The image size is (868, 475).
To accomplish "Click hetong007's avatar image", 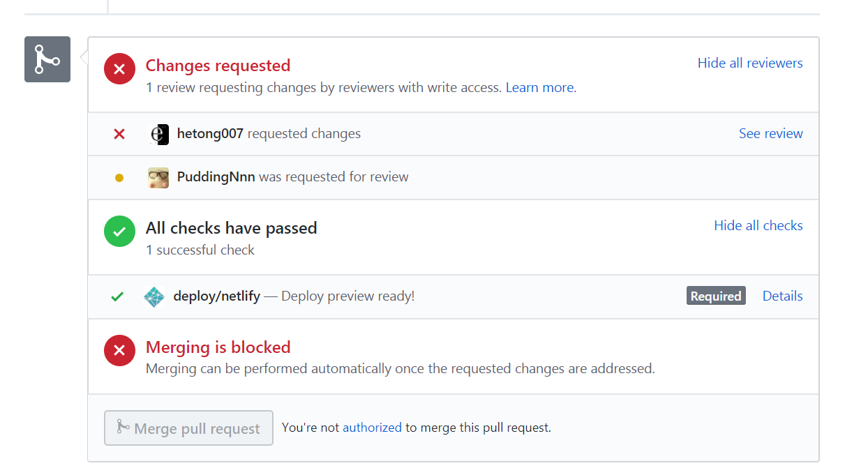I will tap(159, 134).
